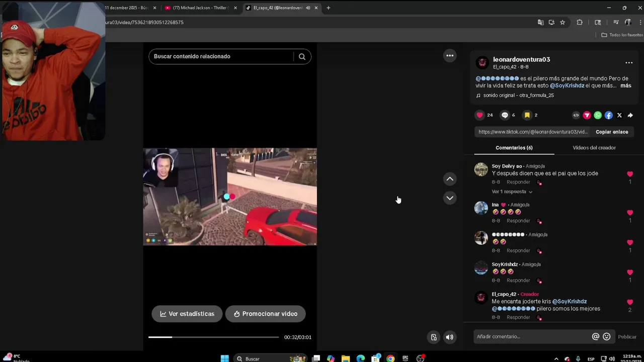The image size is (644, 362).
Task: Switch to the '11 december 2025' browser tab
Action: tap(126, 8)
